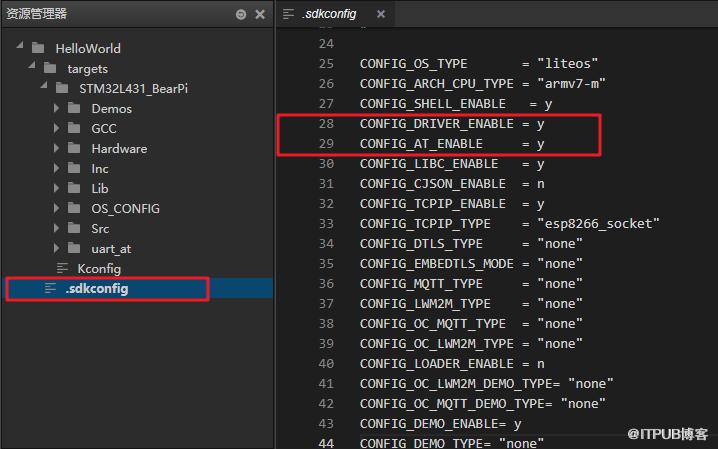Click the STM32L431_BearPi folder icon

pyautogui.click(x=62, y=88)
